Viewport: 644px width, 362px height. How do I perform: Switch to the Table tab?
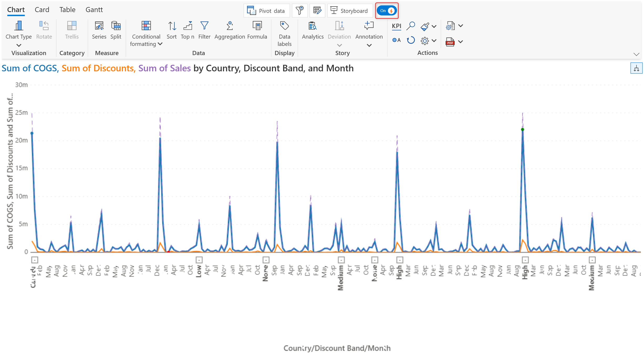click(67, 10)
